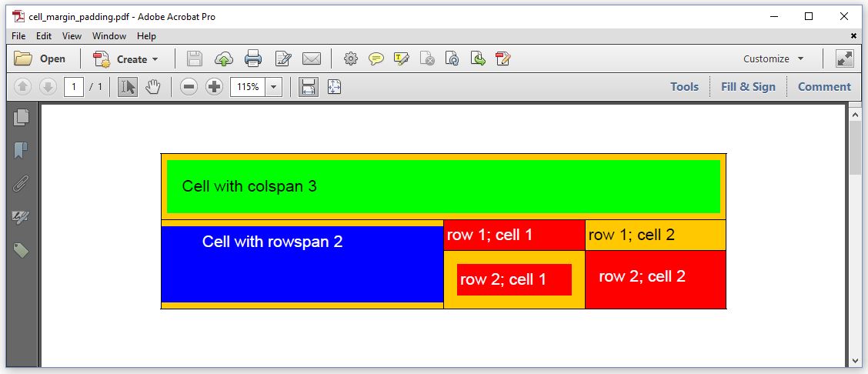Image resolution: width=868 pixels, height=374 pixels.
Task: Click the page number input field
Action: pos(74,87)
